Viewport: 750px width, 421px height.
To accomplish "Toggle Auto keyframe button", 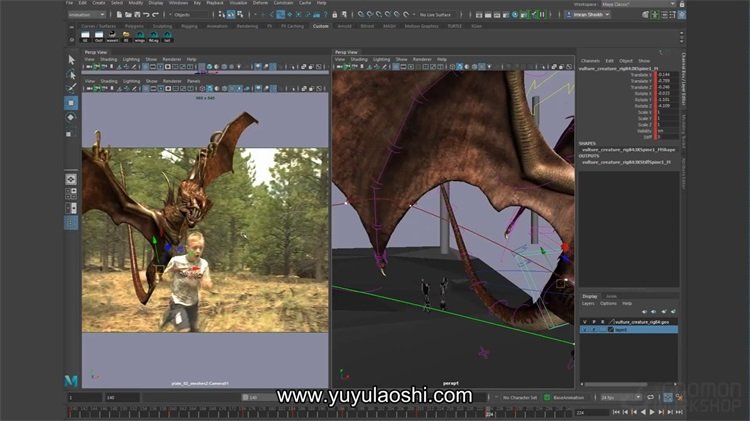I will [668, 398].
